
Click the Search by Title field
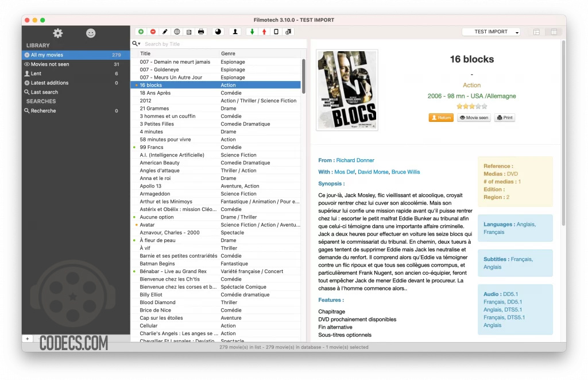[x=223, y=44]
